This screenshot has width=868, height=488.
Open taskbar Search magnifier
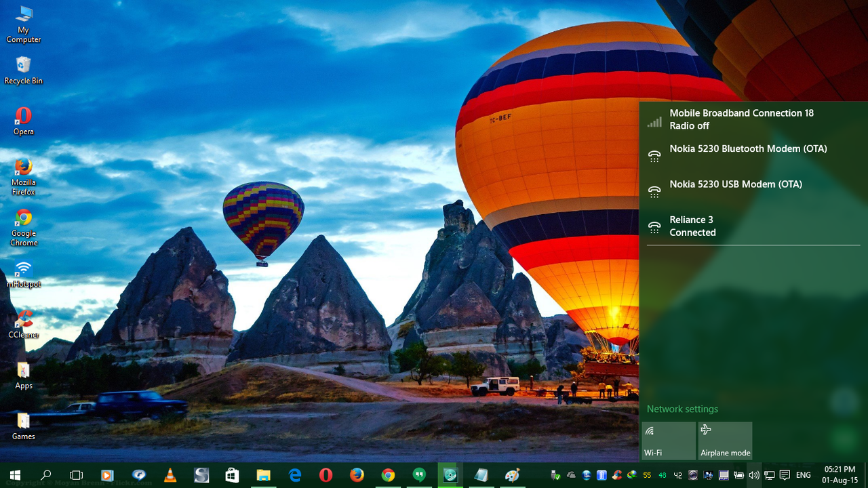click(46, 475)
